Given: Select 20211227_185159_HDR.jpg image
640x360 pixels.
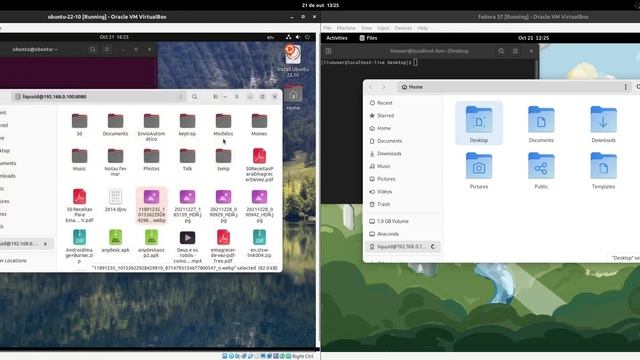Looking at the screenshot, I should coord(187,205).
